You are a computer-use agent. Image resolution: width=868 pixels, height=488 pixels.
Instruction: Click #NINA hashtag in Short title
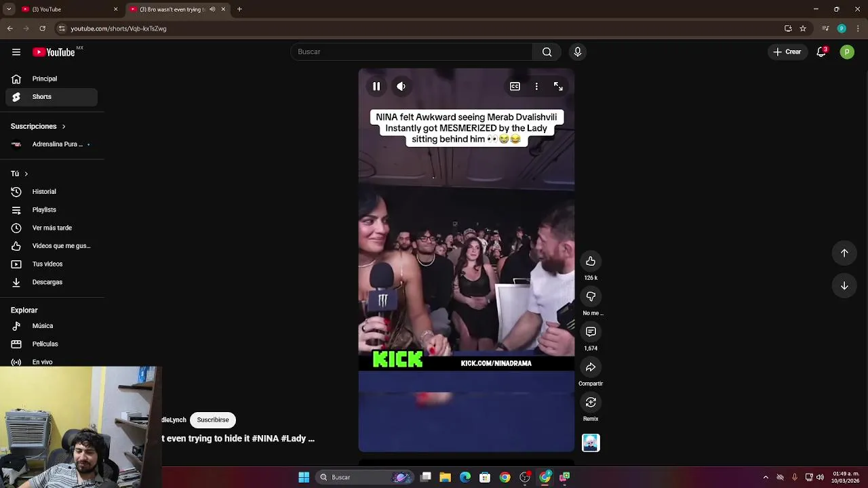pyautogui.click(x=265, y=439)
